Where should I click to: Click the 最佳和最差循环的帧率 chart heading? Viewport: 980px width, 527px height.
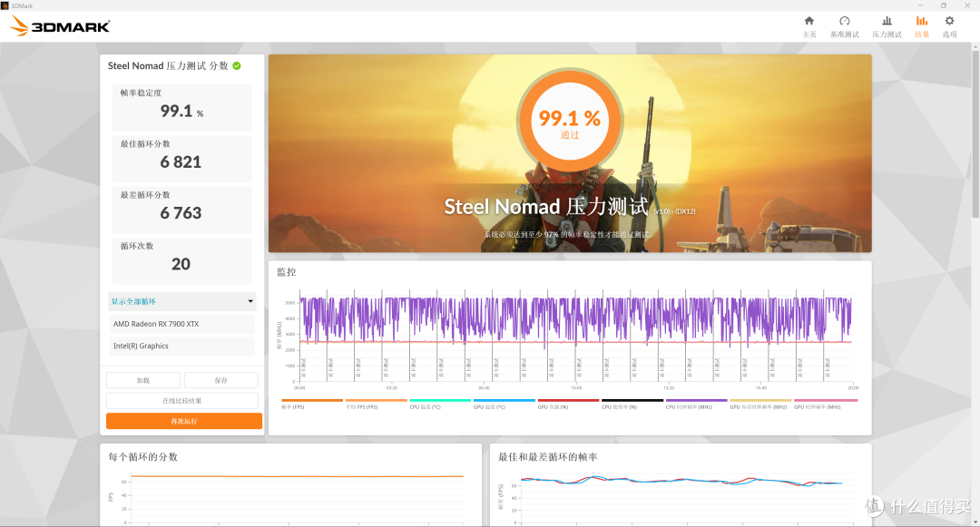pos(547,457)
